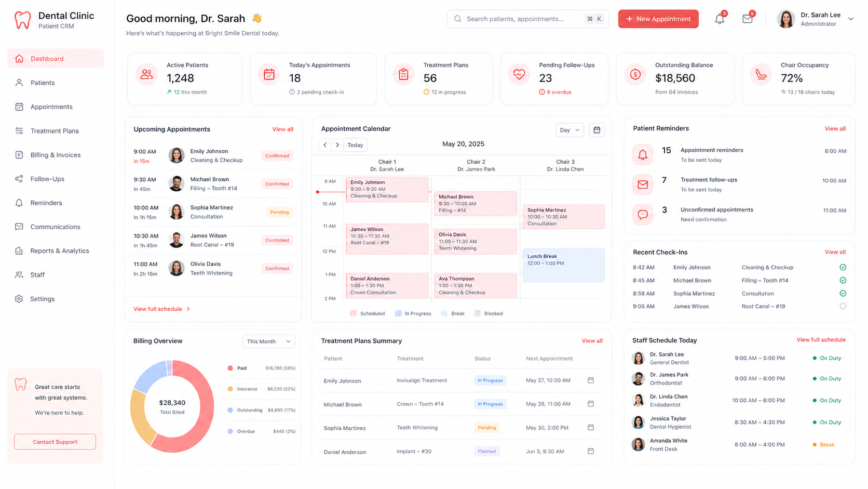The image size is (868, 489).
Task: Open Appointments in the sidebar
Action: pos(56,107)
